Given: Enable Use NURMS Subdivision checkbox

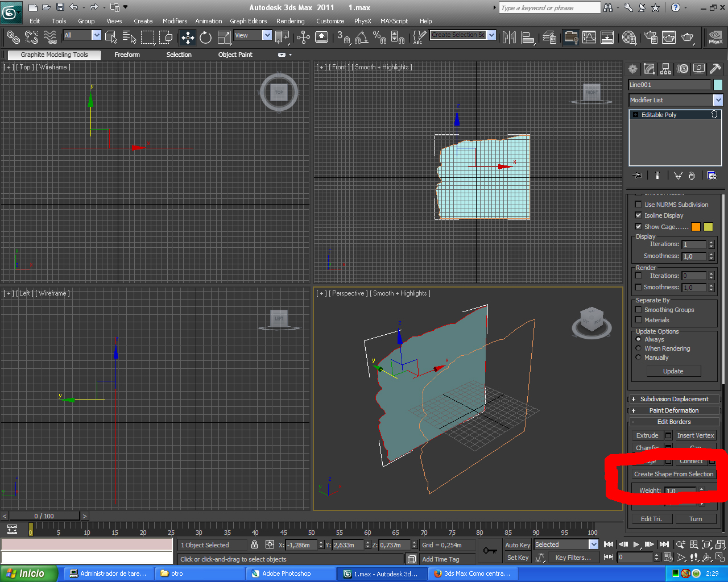Looking at the screenshot, I should click(638, 205).
